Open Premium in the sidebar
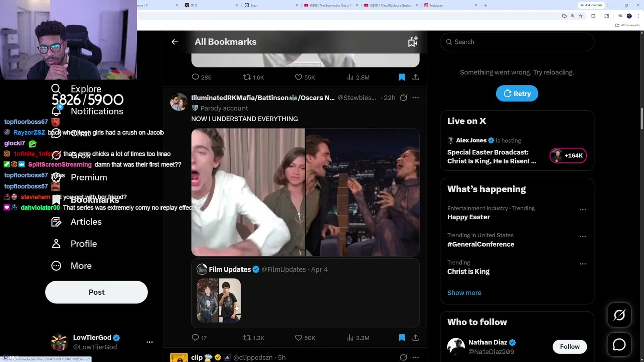This screenshot has height=362, width=644. [x=79, y=177]
